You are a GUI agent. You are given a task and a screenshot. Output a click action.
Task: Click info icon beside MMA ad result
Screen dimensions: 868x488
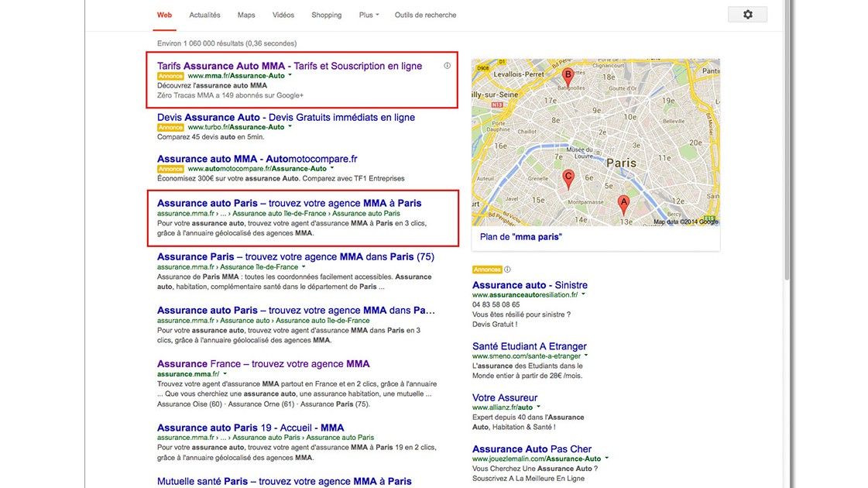(447, 65)
